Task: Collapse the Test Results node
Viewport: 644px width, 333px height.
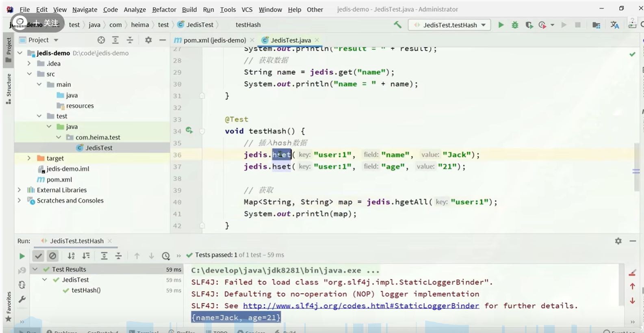Action: pos(35,269)
